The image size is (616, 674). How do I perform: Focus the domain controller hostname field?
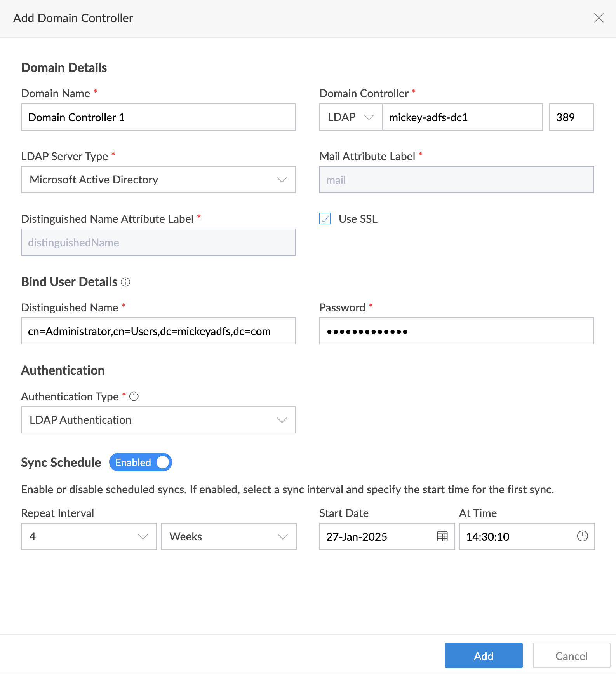coord(462,117)
